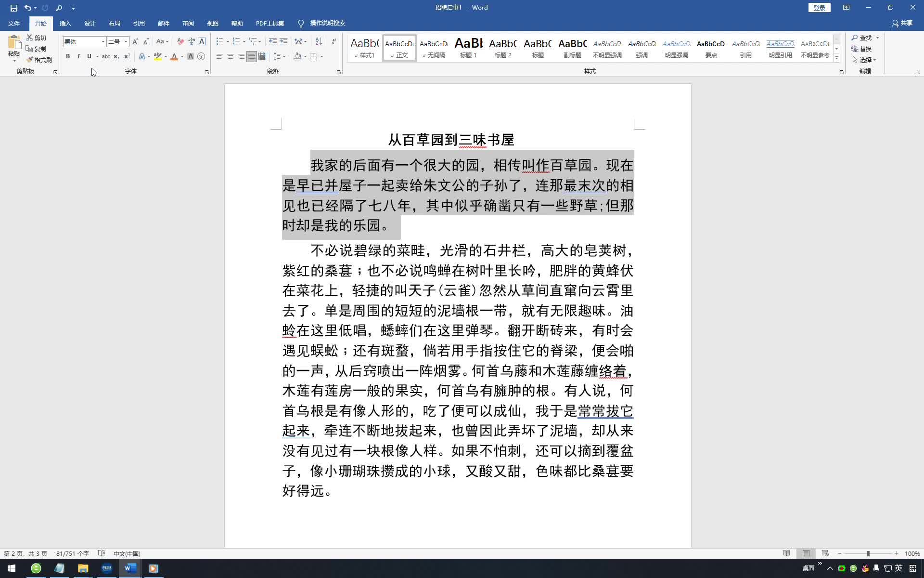
Task: Expand the numbered list options arrow
Action: pyautogui.click(x=244, y=41)
